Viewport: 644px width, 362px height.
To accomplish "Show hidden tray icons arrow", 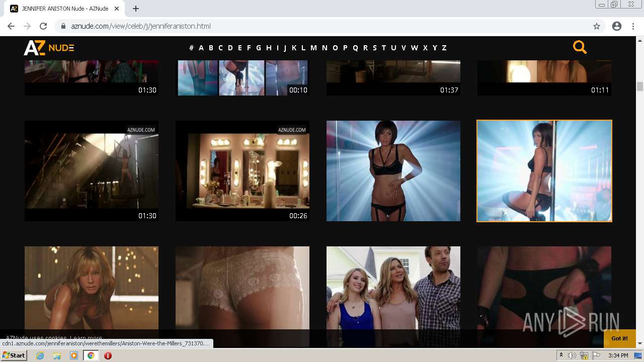I will 561,355.
